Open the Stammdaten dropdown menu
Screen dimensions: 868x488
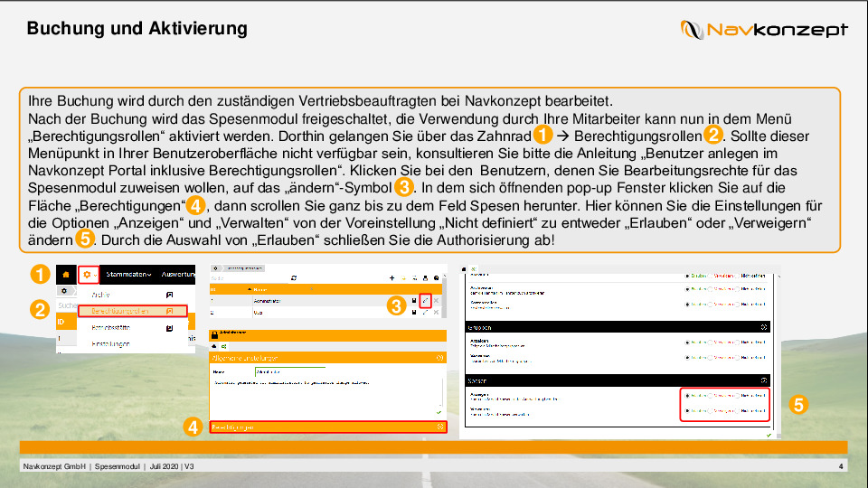pos(128,275)
